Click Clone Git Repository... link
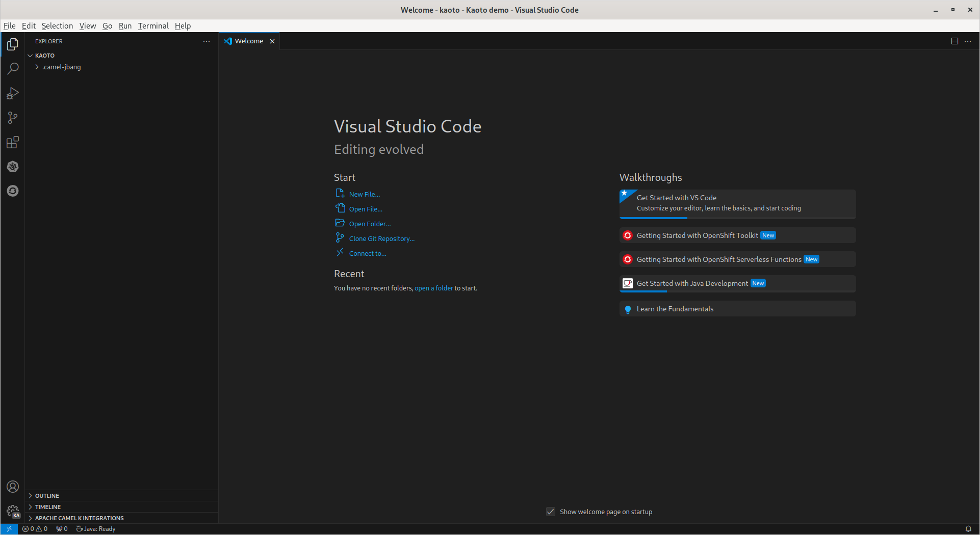The width and height of the screenshot is (980, 535). [x=382, y=238]
